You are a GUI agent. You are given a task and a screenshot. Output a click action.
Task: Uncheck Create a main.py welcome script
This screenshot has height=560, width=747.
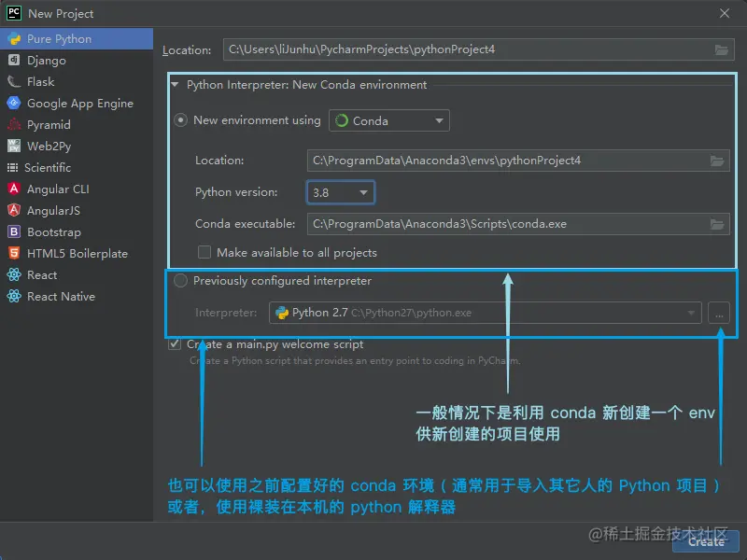coord(175,343)
